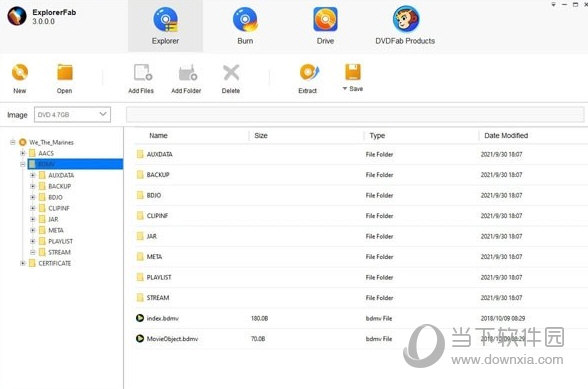The height and width of the screenshot is (389, 588).
Task: Click JAR folder icon in file list
Action: point(140,236)
